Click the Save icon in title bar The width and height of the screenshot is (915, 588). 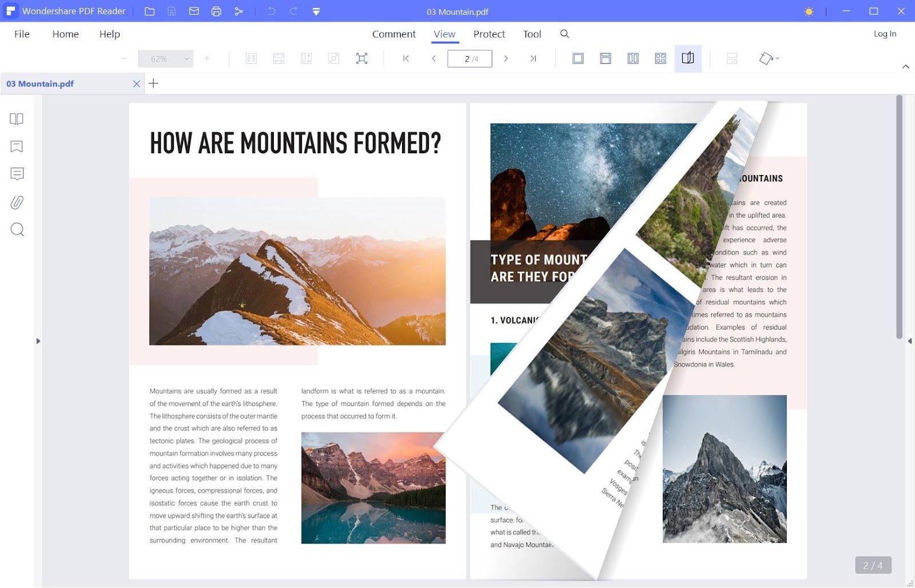pyautogui.click(x=172, y=11)
